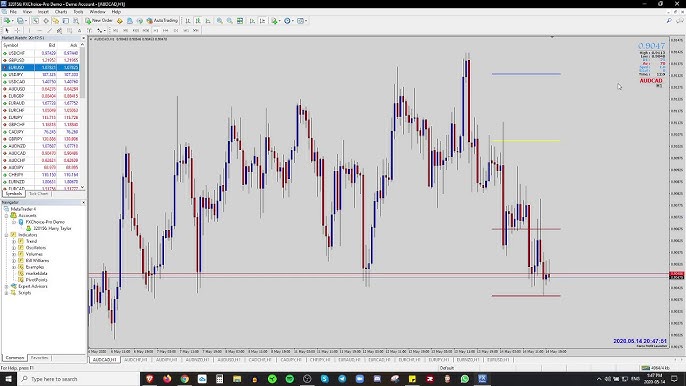The image size is (686, 386).
Task: Open the AUDCHF,H1 chart tab
Action: pos(135,360)
